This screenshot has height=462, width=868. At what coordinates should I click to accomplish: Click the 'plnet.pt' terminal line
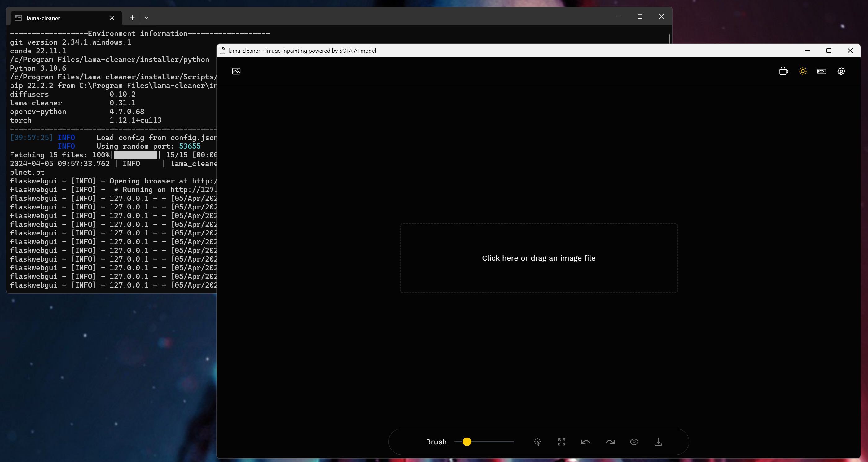tap(27, 172)
